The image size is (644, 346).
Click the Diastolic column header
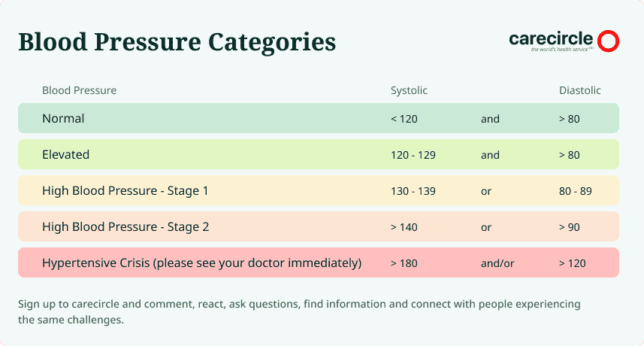[x=579, y=90]
